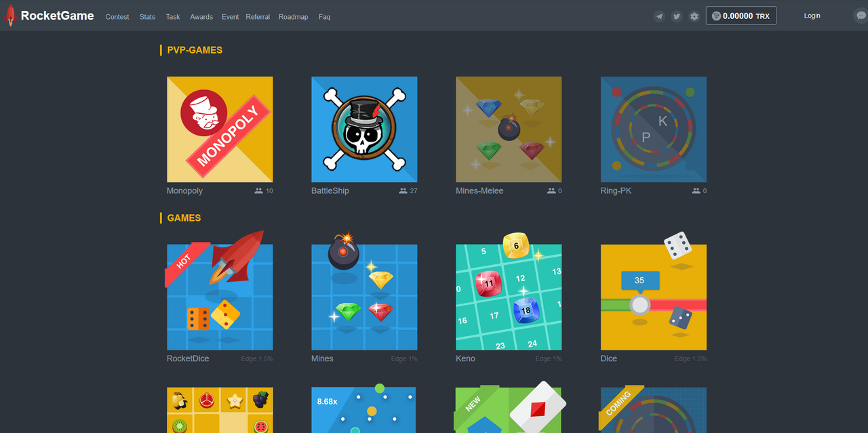The width and height of the screenshot is (868, 433).
Task: Click the Mines-Melee players count icon
Action: [x=551, y=191]
